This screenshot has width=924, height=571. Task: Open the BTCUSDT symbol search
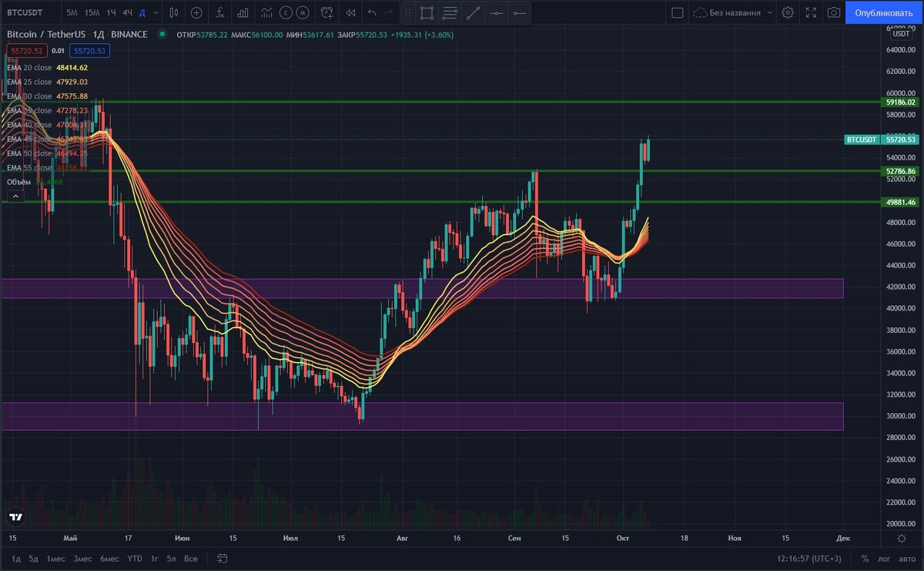click(25, 12)
